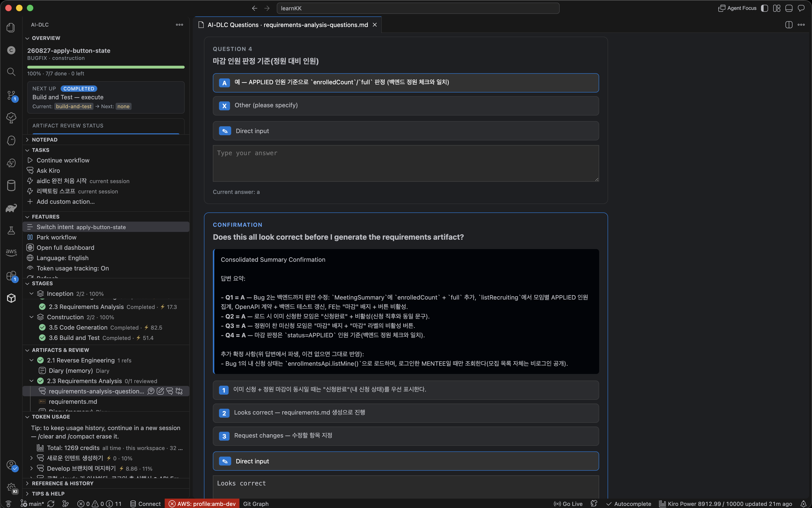Select Other (please specify) option X
The height and width of the screenshot is (508, 812).
pos(406,106)
